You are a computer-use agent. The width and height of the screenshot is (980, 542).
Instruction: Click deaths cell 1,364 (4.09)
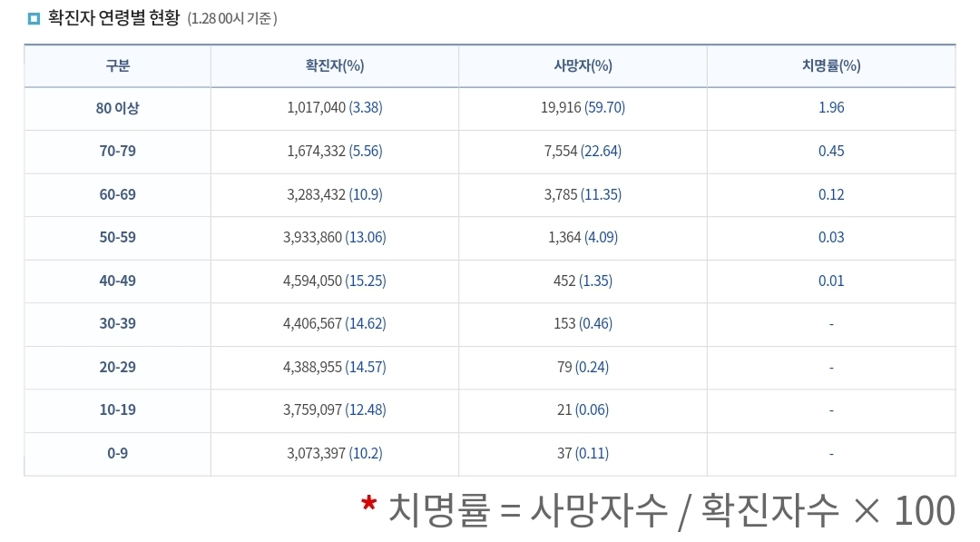[583, 238]
